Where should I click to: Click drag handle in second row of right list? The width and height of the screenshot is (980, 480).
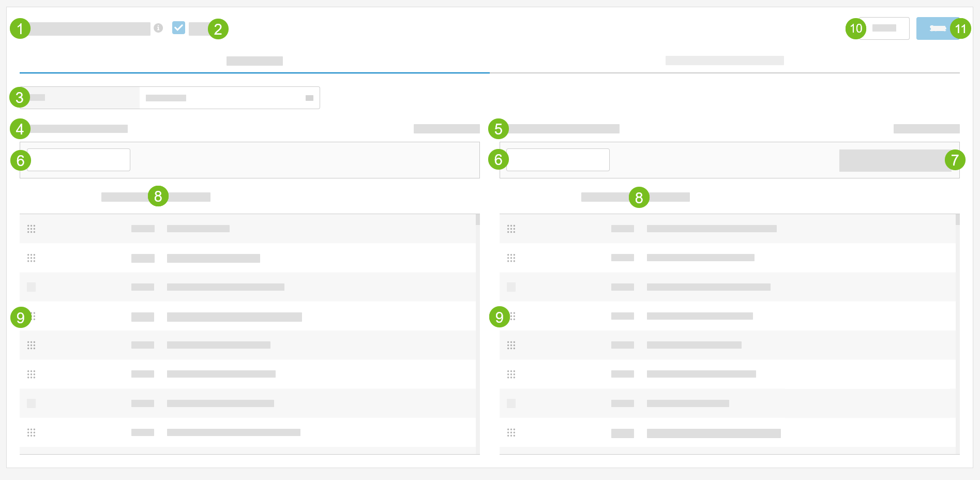(511, 258)
